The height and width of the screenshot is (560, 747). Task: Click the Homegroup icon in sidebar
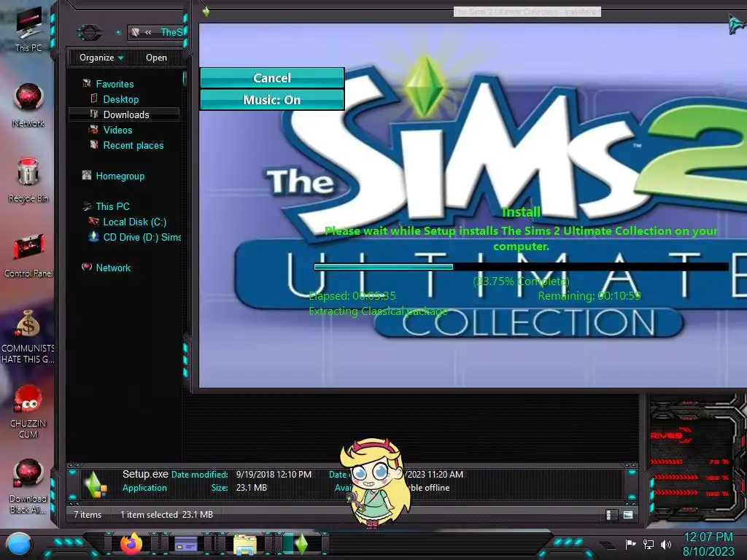pos(87,175)
